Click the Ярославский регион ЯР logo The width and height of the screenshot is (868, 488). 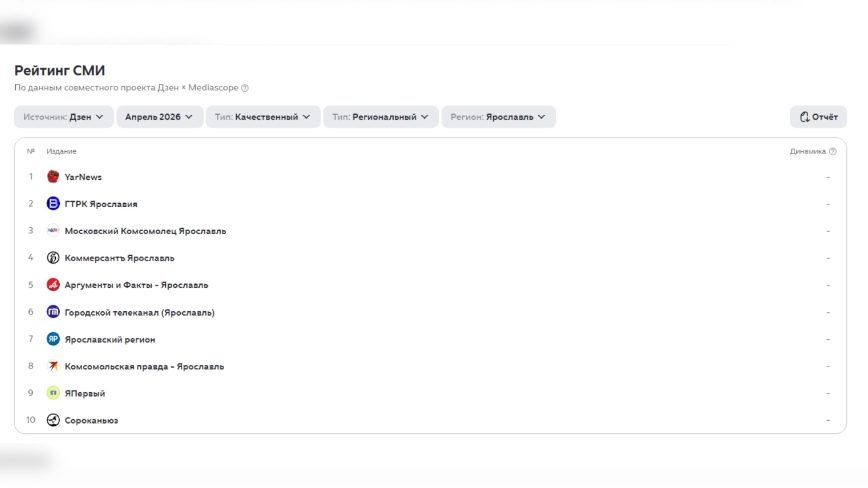pyautogui.click(x=53, y=339)
